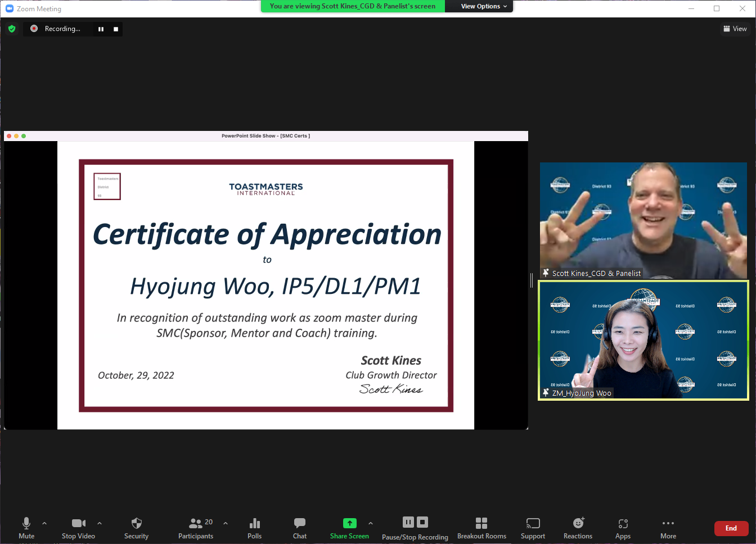756x544 pixels.
Task: Click the red End meeting button
Action: click(x=731, y=528)
